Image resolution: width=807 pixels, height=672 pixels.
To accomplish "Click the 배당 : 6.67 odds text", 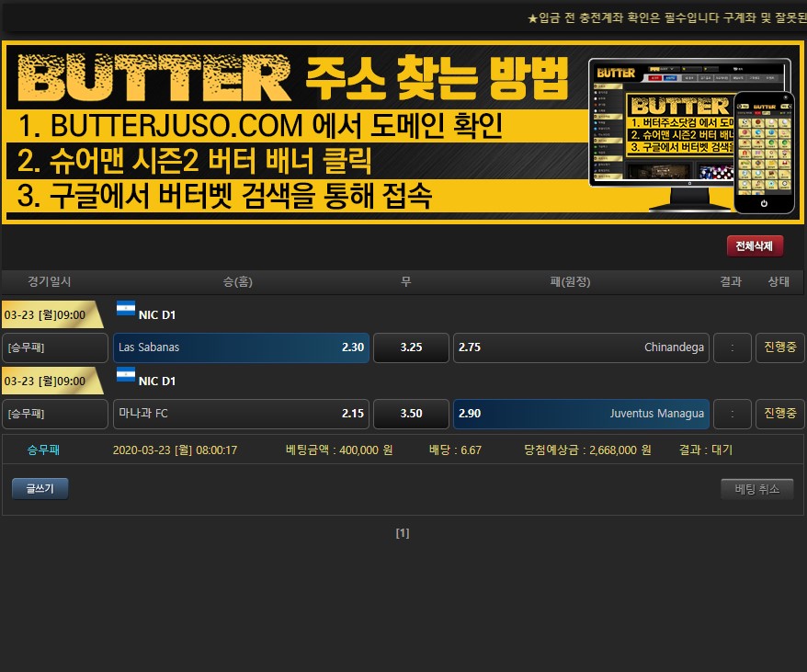I will click(455, 450).
